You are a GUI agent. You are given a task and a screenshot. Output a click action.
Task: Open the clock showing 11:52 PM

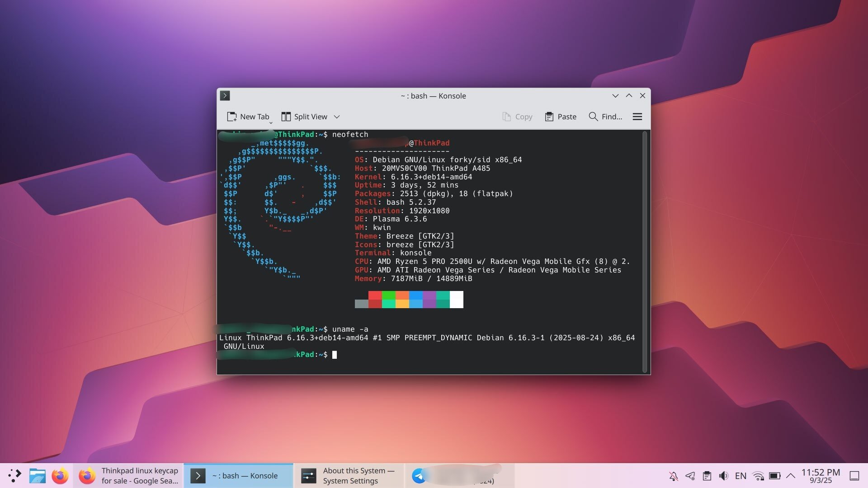821,476
